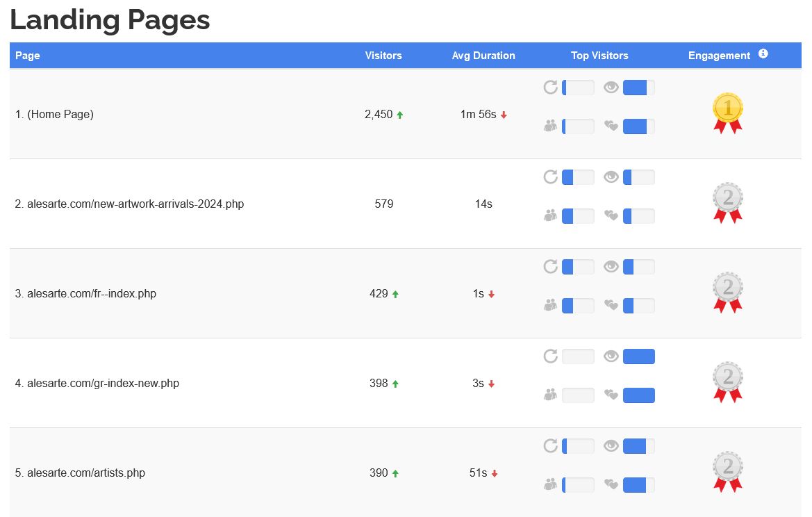Sort by the Avg Duration column header
Viewport: 812px width, 517px height.
coord(483,56)
